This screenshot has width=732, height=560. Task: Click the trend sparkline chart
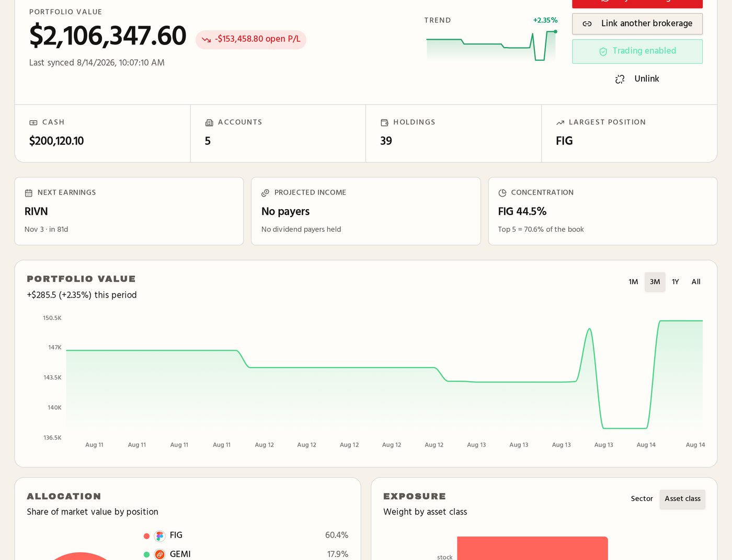click(x=491, y=45)
